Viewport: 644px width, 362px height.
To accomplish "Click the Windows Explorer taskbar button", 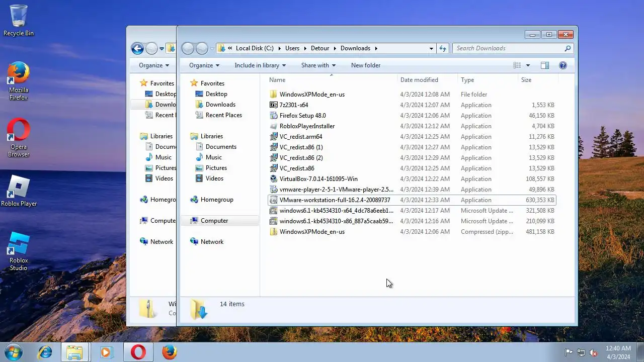I will tap(75, 352).
